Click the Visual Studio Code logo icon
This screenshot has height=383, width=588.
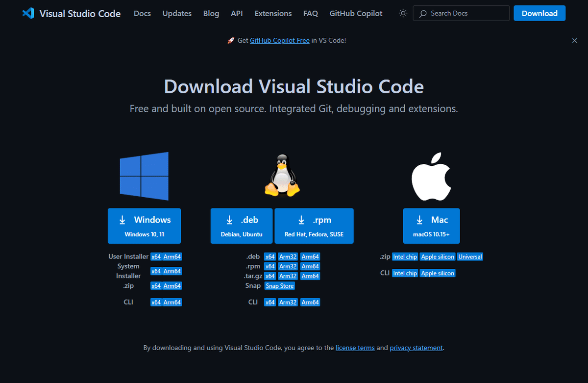(28, 13)
